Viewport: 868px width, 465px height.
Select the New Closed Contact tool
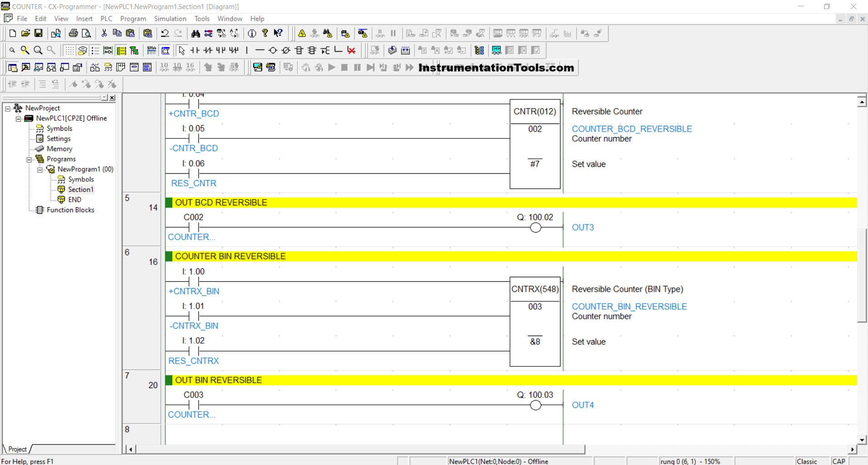(208, 50)
